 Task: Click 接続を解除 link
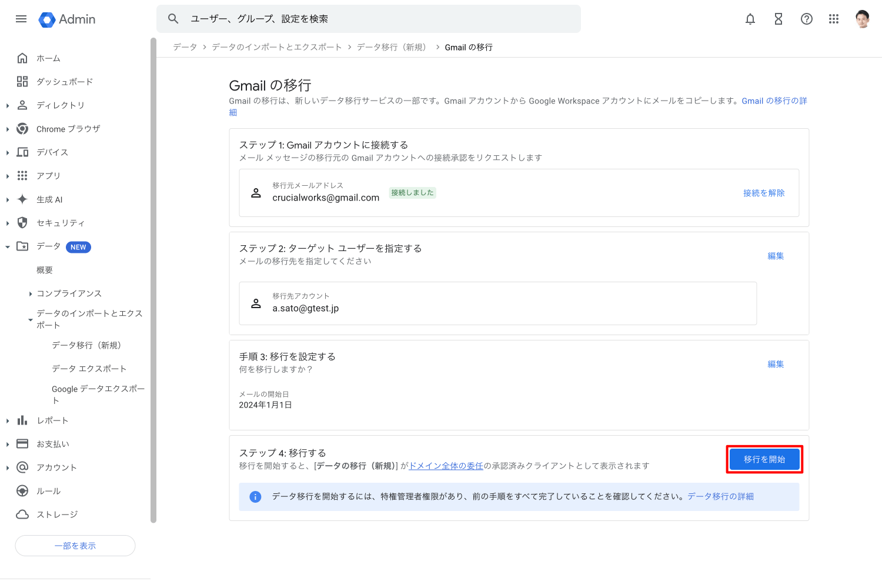pos(763,193)
